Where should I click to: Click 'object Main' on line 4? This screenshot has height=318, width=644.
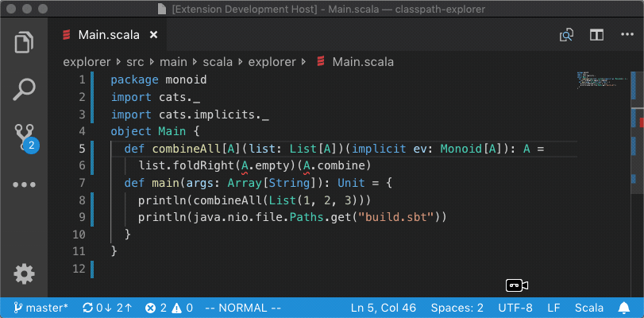pos(148,131)
